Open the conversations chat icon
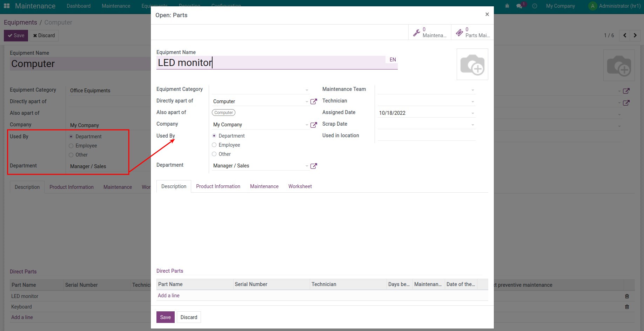Screen dimensions: 644x331 tap(519, 6)
